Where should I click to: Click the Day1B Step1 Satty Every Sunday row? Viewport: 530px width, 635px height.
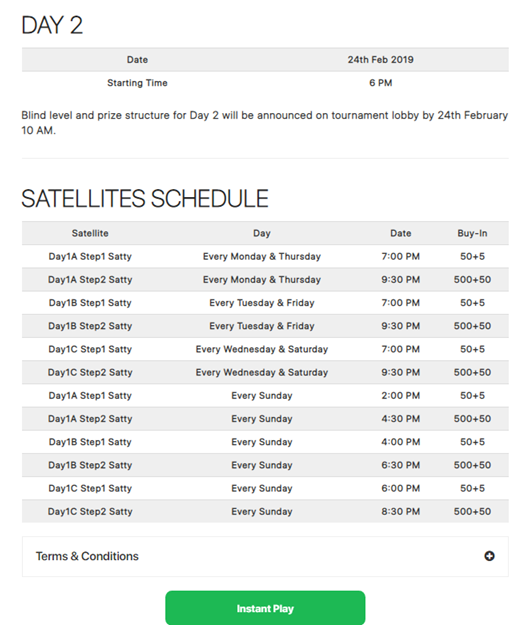(x=265, y=442)
